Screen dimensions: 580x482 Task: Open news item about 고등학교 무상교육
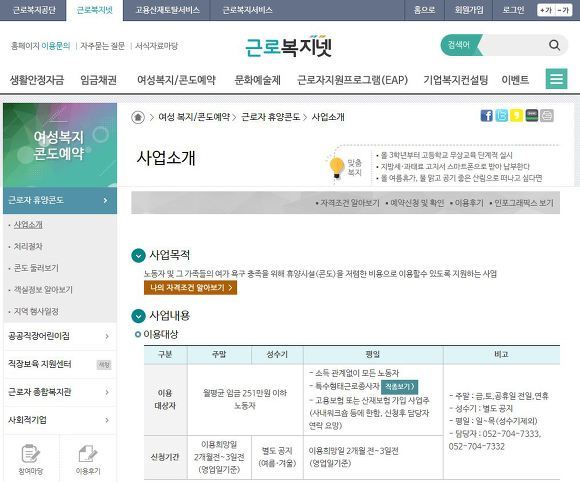[446, 155]
